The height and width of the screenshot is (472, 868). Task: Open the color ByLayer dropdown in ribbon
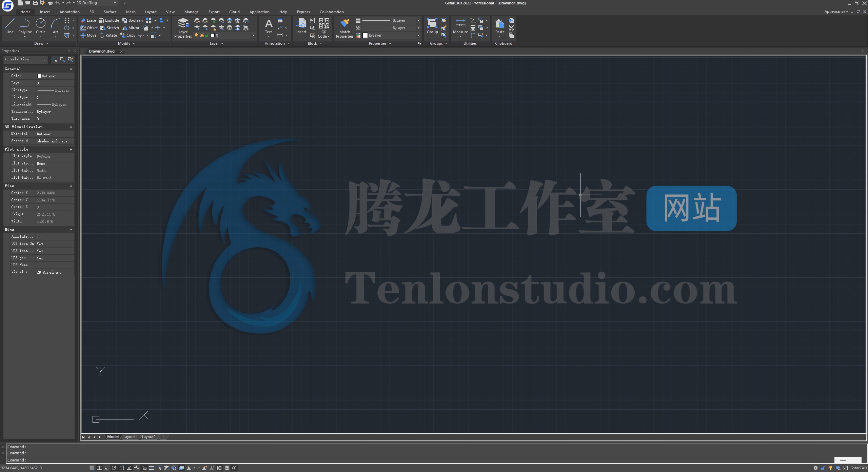[418, 35]
